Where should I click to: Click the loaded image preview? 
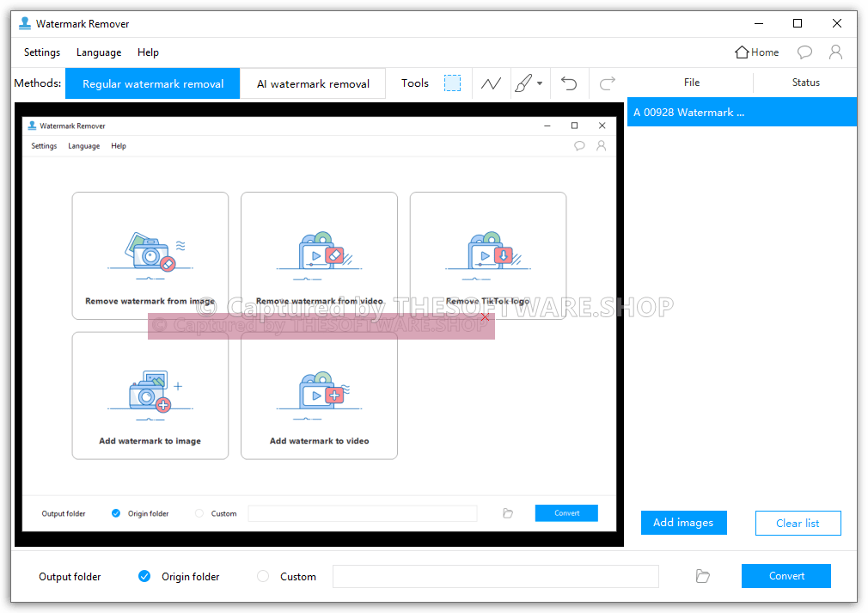click(319, 324)
